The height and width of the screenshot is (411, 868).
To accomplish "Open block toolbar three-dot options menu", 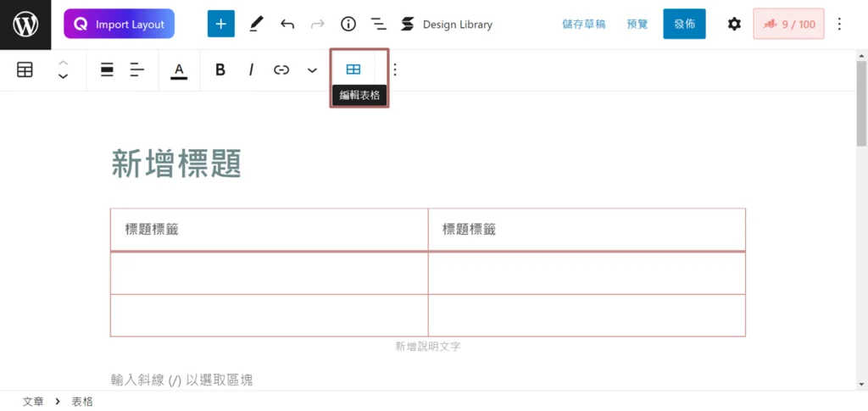I will click(395, 69).
